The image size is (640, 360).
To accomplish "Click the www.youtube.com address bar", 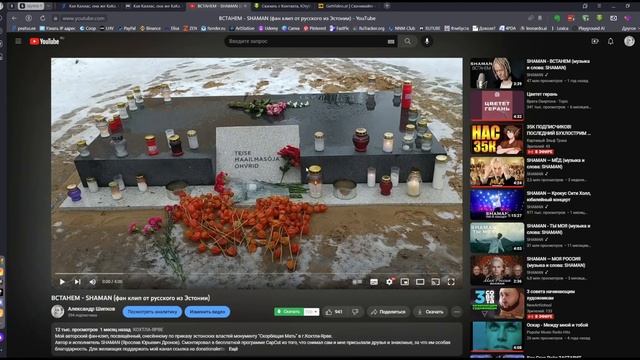I will [83, 18].
